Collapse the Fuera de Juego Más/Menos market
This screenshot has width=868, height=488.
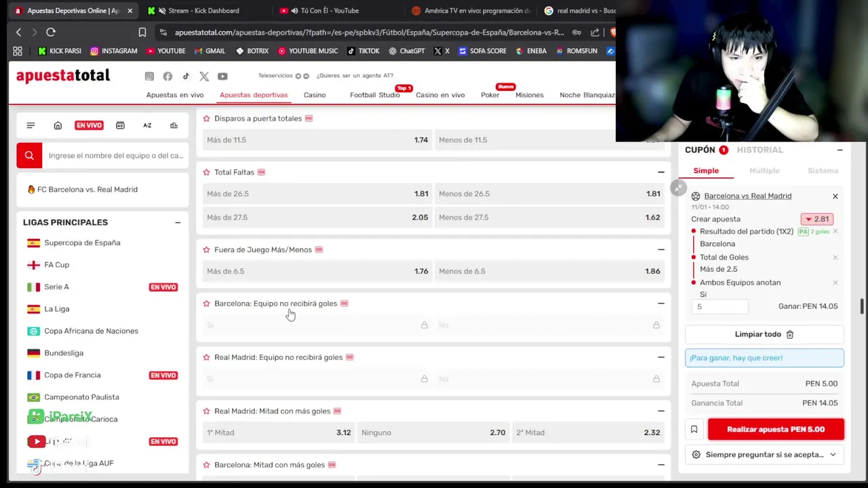point(661,249)
